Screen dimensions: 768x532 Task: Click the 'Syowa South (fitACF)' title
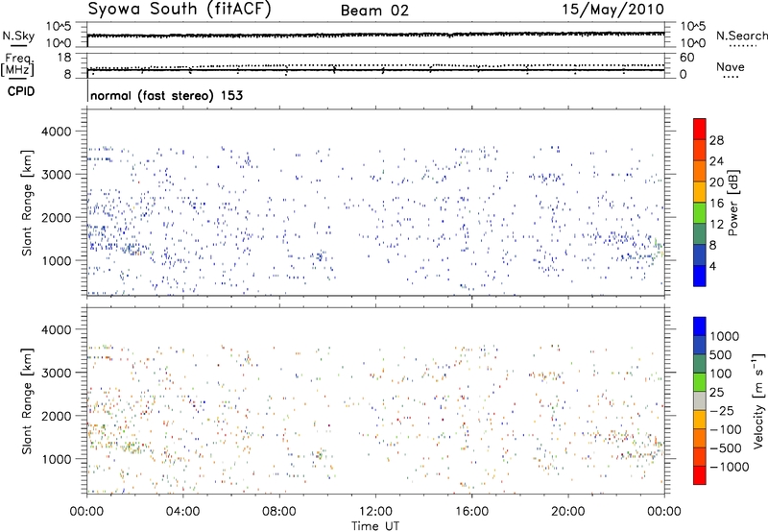(180, 10)
